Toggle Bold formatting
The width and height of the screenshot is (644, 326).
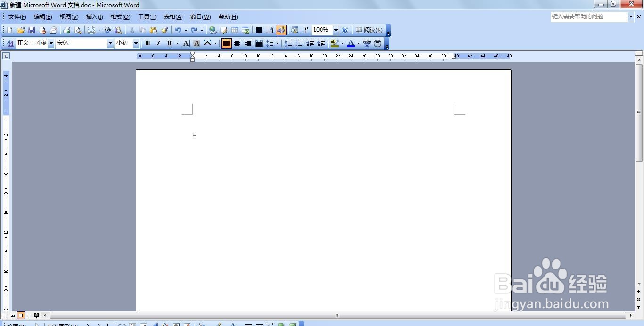[148, 43]
